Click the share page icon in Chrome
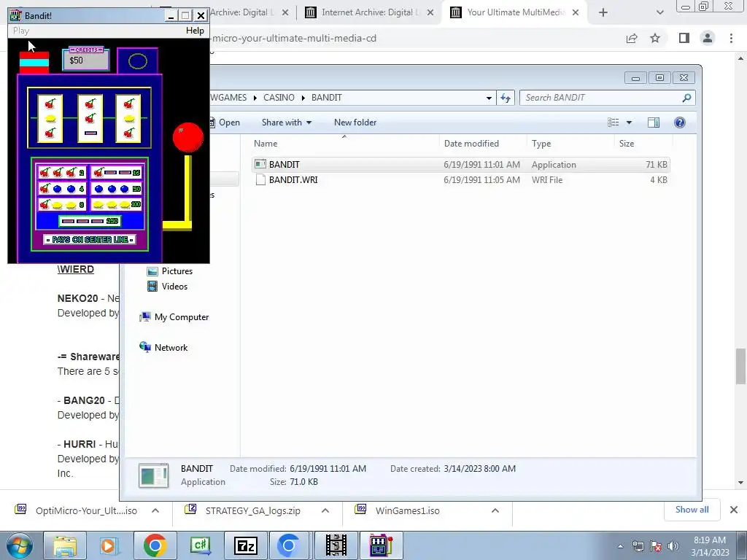Viewport: 747px width, 560px height. click(632, 38)
